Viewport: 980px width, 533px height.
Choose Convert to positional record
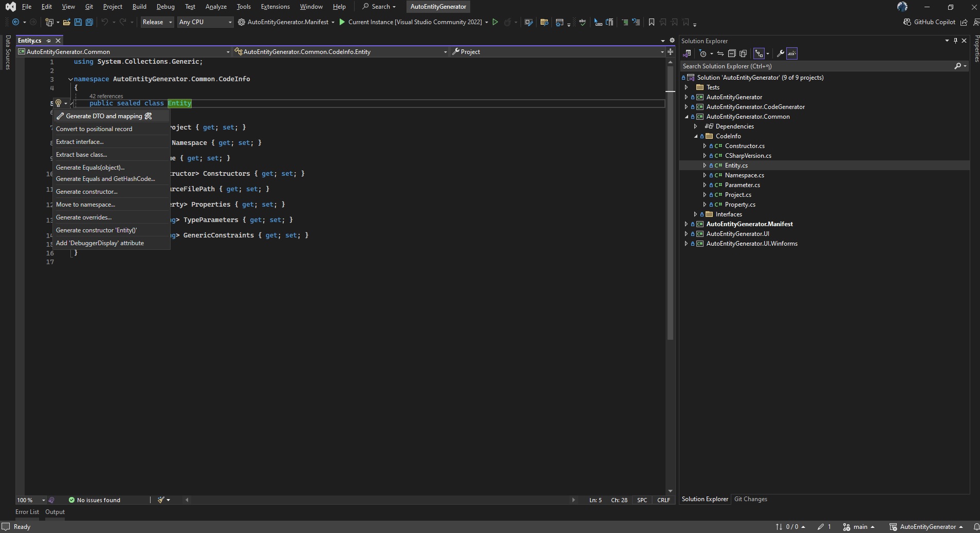click(x=112, y=129)
